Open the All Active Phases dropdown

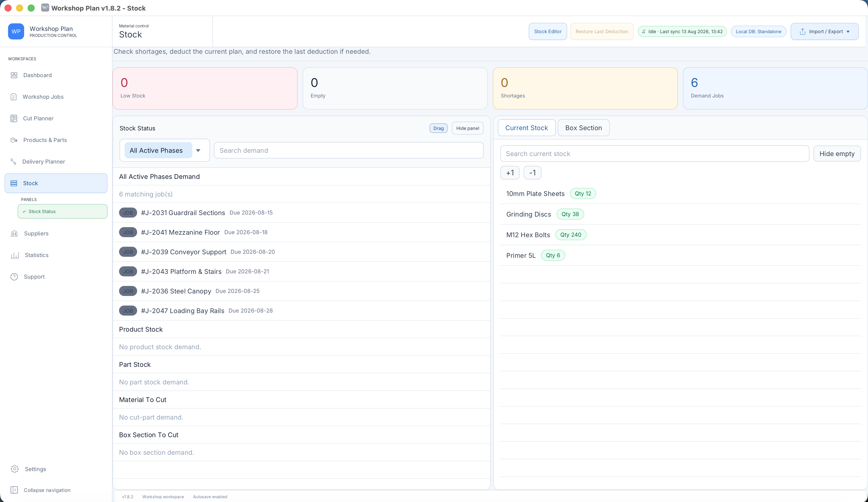coord(165,150)
